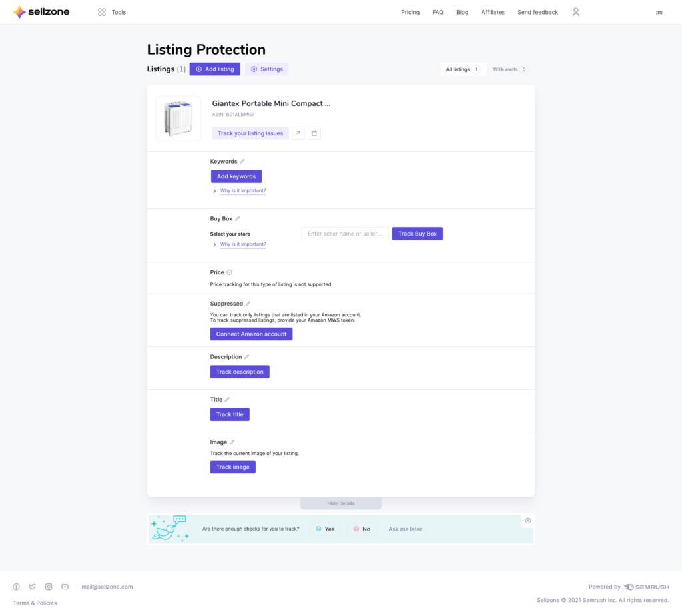Answer Yes to the enough checks survey
Image resolution: width=682 pixels, height=616 pixels.
(x=325, y=529)
